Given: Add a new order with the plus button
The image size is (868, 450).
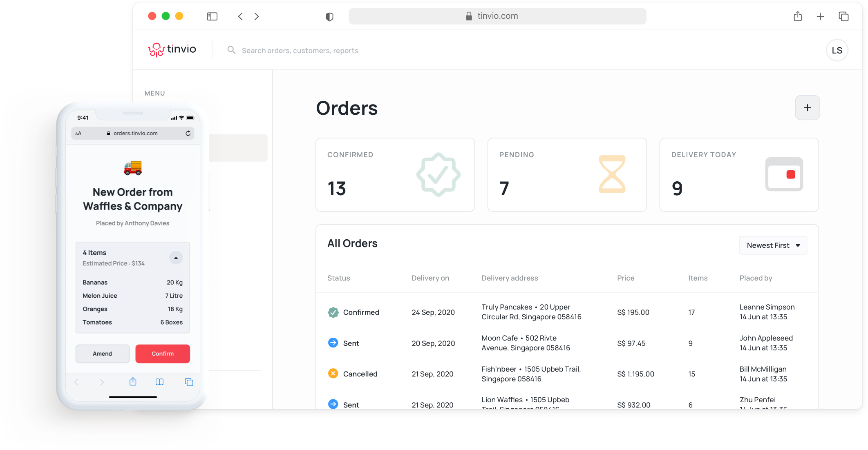Looking at the screenshot, I should point(807,108).
